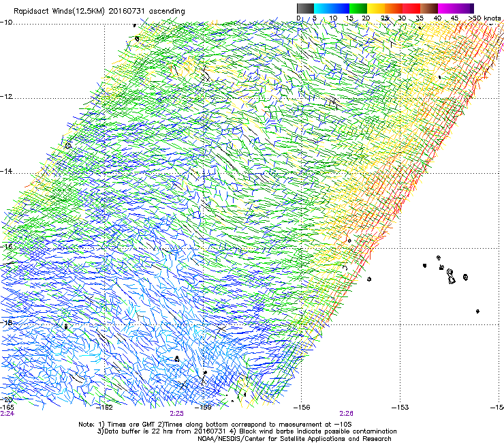The height and width of the screenshot is (443, 504).
Task: Click the '35' legend scale label
Action: (420, 18)
